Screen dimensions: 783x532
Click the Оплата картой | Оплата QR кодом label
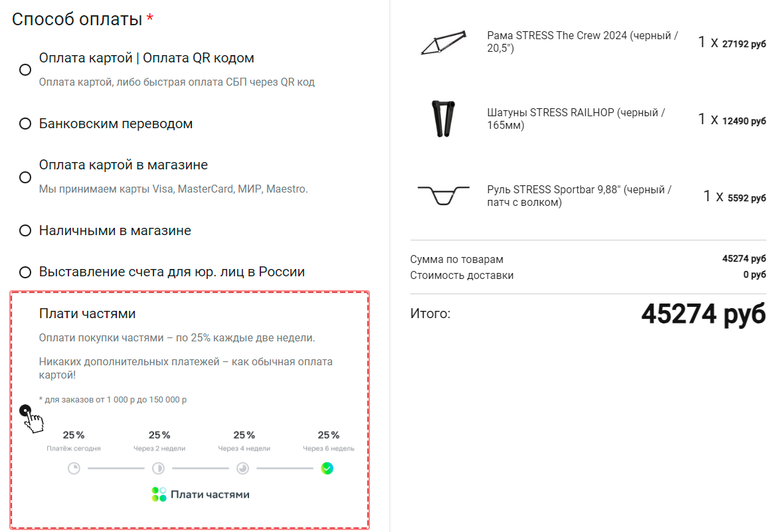coord(146,58)
